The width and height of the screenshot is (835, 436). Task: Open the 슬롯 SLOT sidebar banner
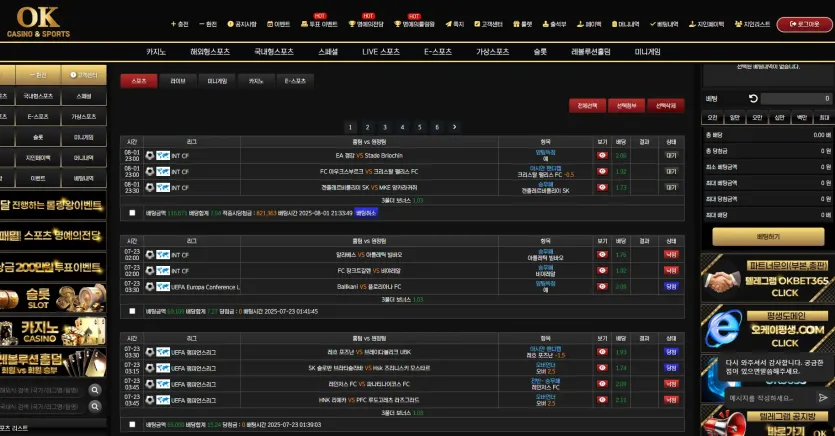tap(53, 298)
